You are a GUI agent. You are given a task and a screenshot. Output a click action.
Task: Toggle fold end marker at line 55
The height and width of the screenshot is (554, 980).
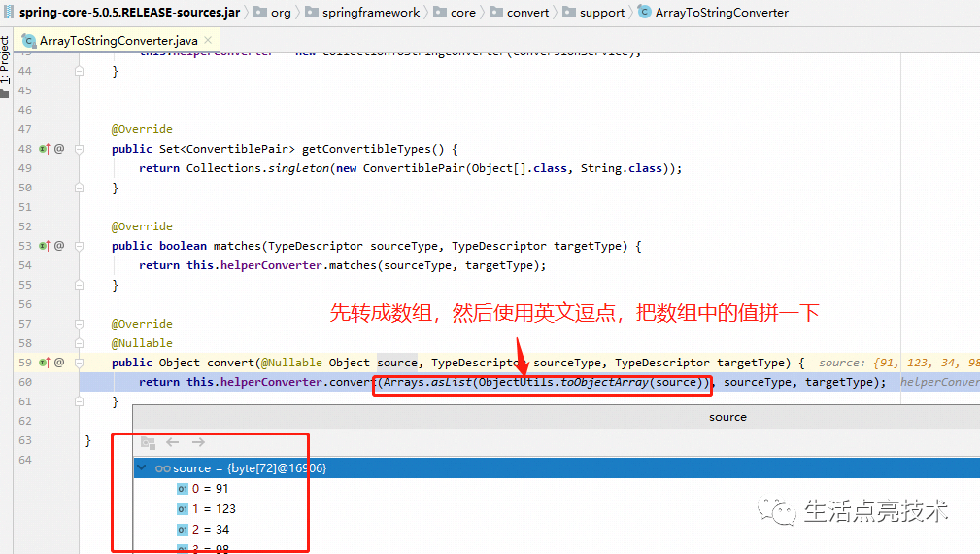pos(80,285)
